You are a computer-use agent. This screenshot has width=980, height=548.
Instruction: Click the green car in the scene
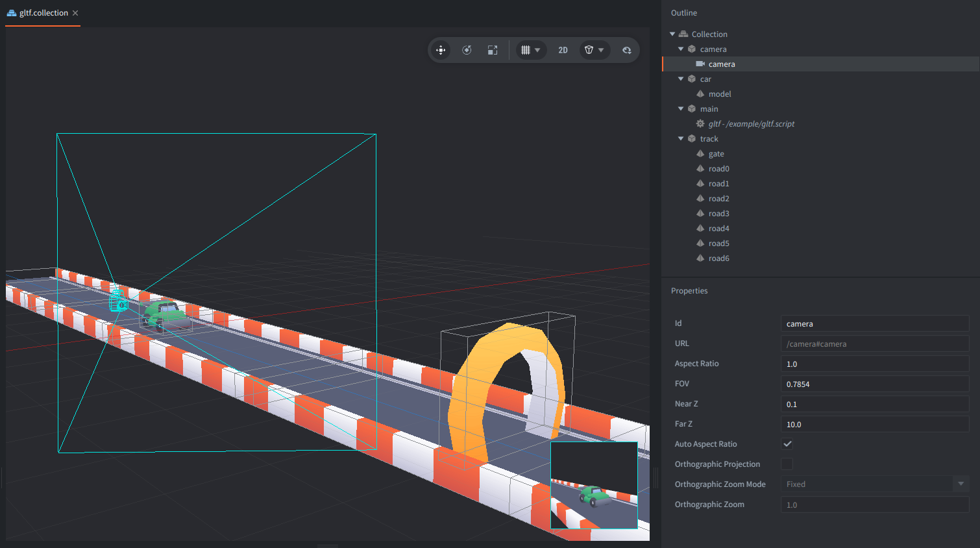(165, 314)
